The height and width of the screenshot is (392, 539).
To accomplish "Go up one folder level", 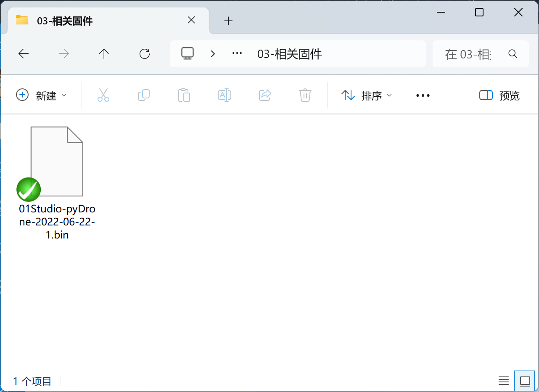I will (x=104, y=53).
